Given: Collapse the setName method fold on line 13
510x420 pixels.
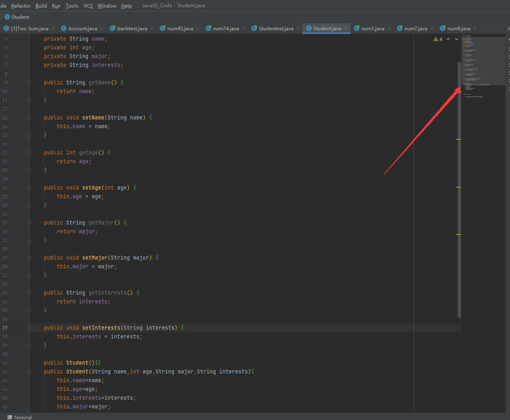Looking at the screenshot, I should [x=29, y=118].
